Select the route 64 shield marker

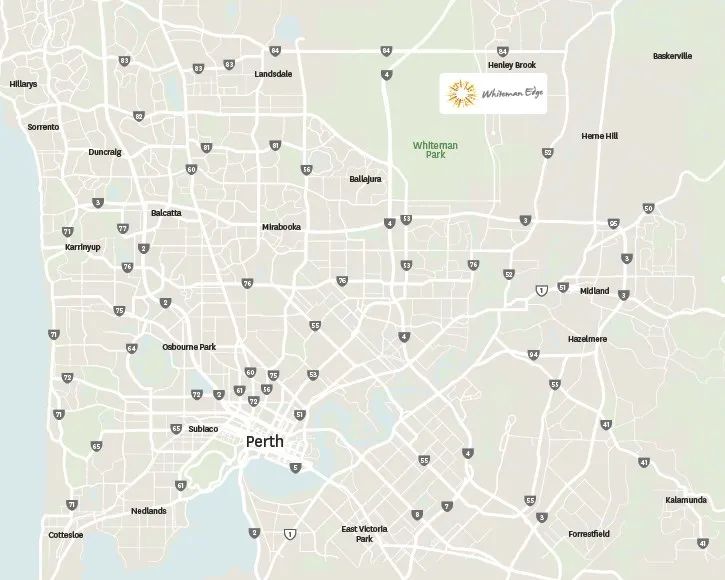(132, 348)
